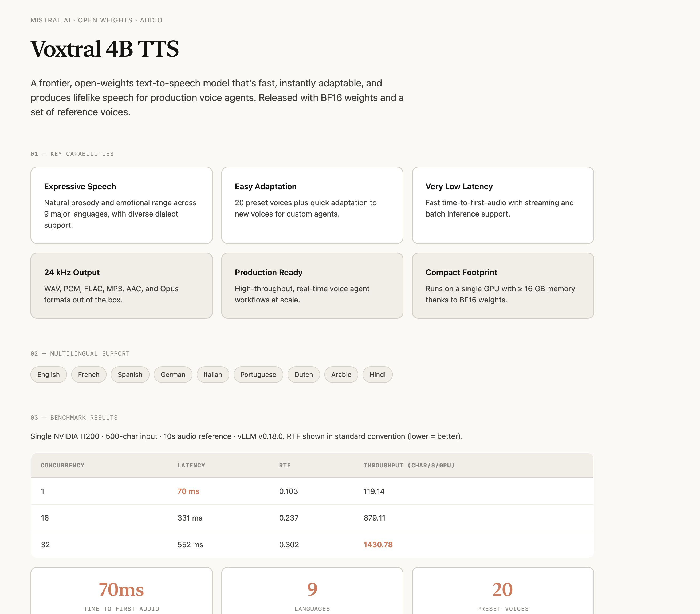Viewport: 700px width, 614px height.
Task: Click the throughput value 119.14
Action: [374, 491]
